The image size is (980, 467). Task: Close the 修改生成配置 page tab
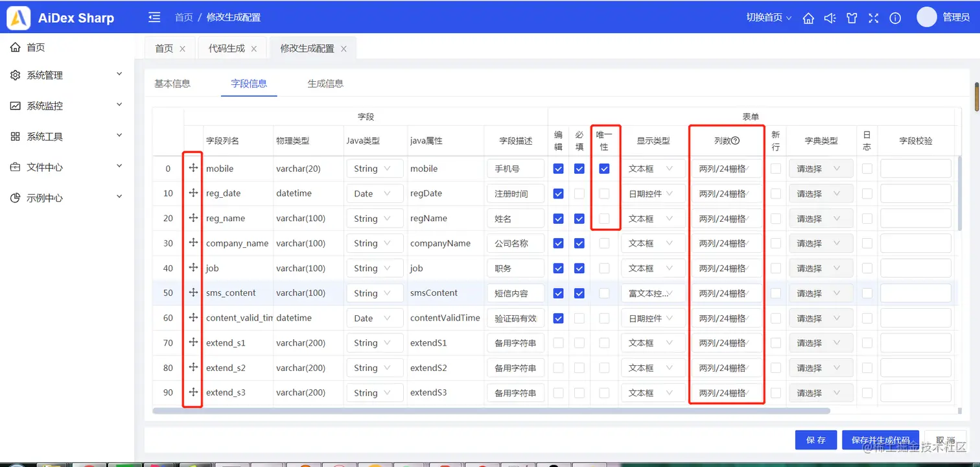344,49
